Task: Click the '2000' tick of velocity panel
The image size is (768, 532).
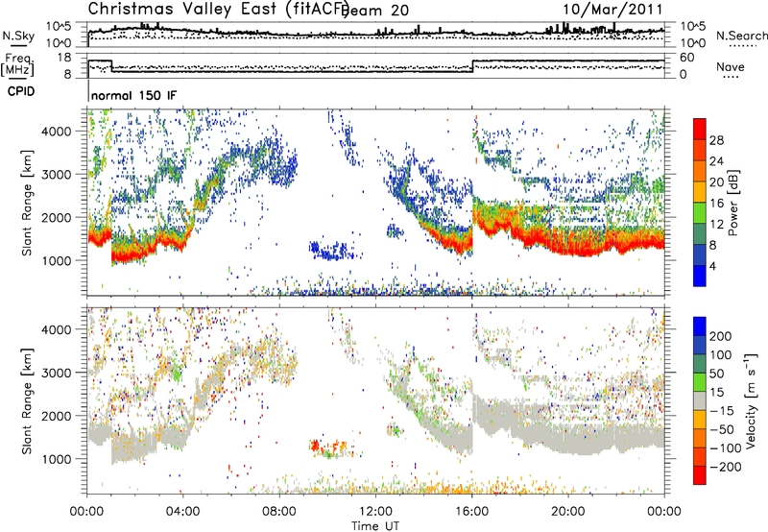Action: click(56, 416)
